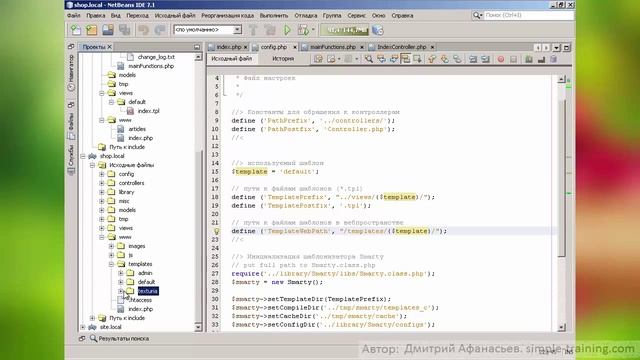
Task: Open the Правка menu
Action: 96,16
